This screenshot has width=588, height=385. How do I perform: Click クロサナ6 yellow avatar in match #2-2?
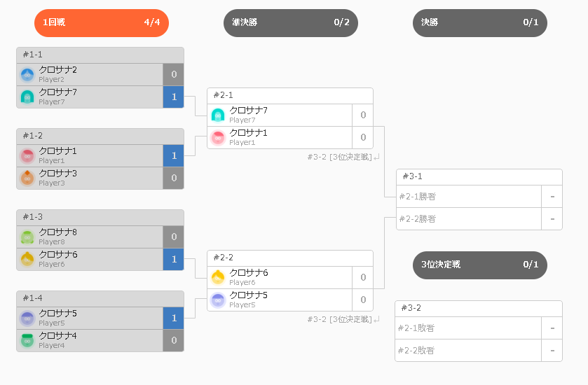[x=218, y=277]
